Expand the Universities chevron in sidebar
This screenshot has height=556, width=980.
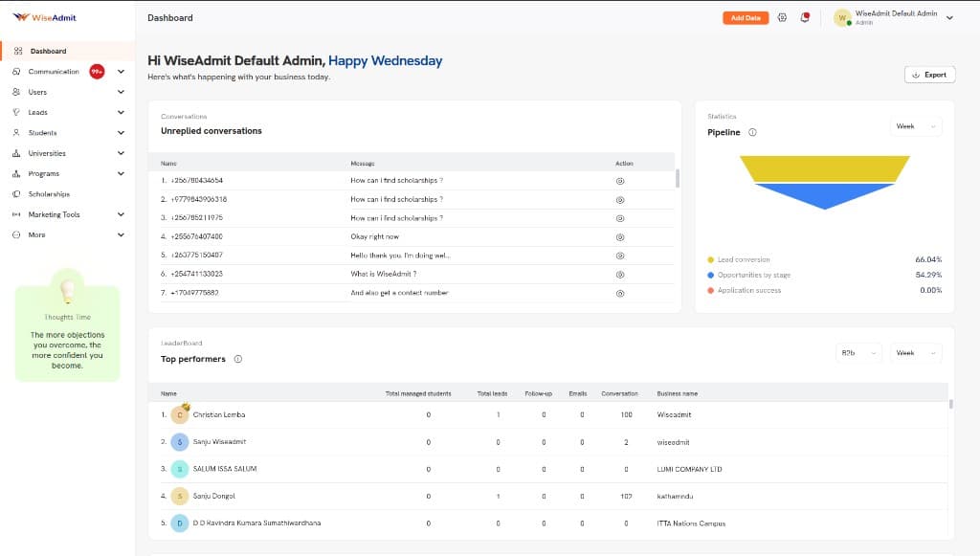pyautogui.click(x=121, y=153)
